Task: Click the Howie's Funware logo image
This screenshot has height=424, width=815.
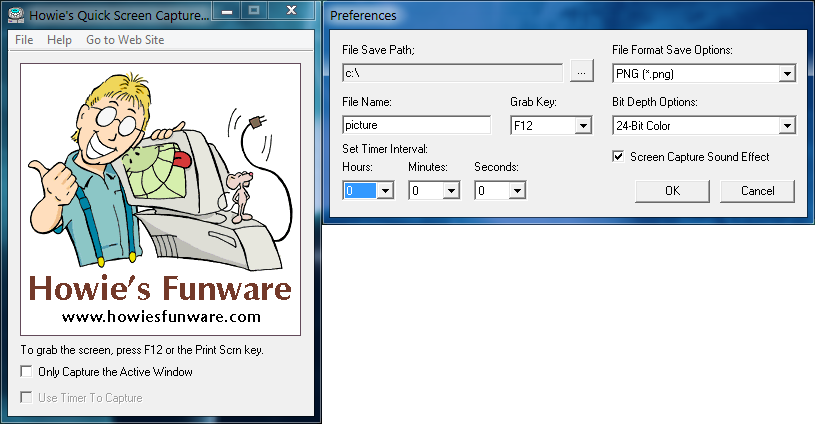Action: pos(160,200)
